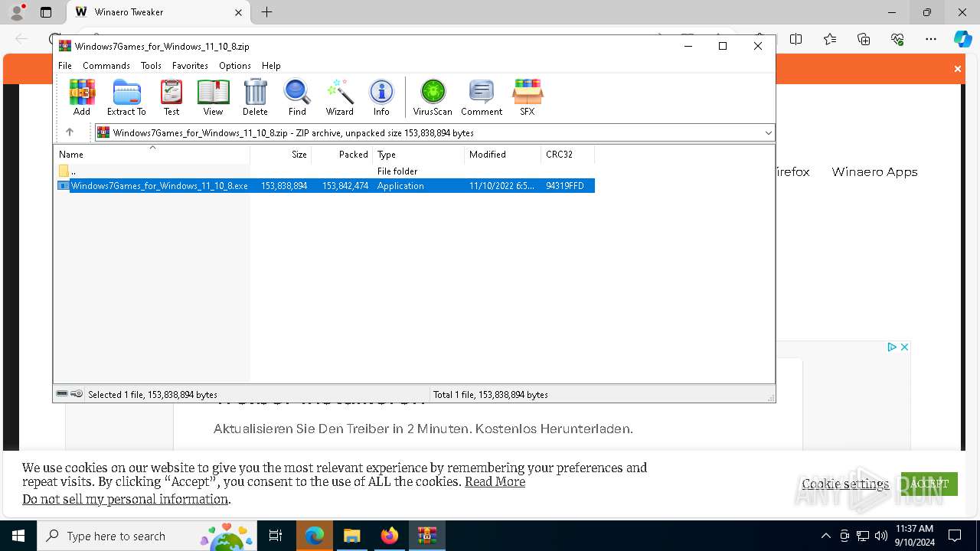This screenshot has width=980, height=551.
Task: Sort by the Packed column header
Action: pyautogui.click(x=342, y=154)
